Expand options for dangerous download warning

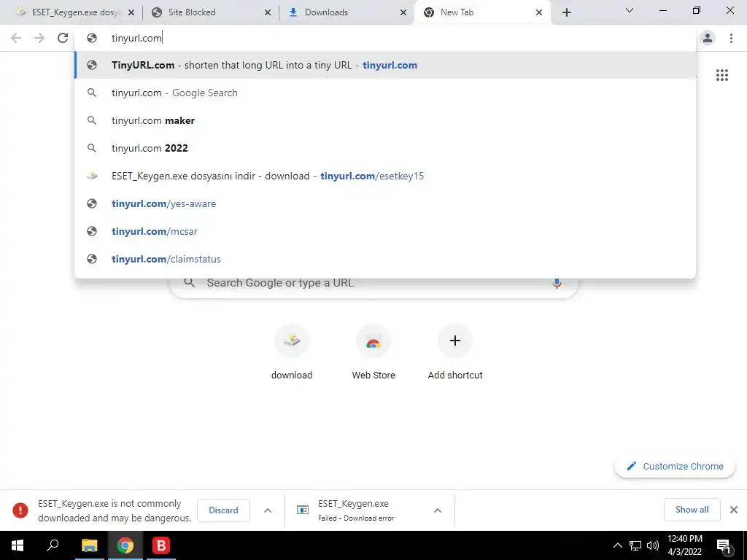[268, 510]
